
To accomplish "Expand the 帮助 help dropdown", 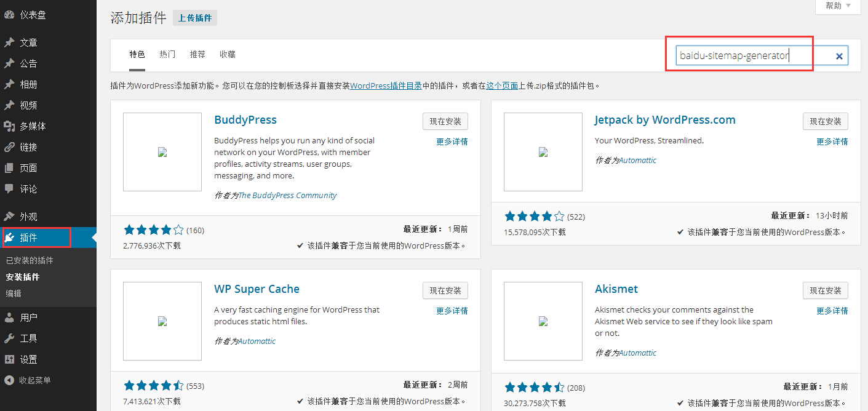I will 838,6.
